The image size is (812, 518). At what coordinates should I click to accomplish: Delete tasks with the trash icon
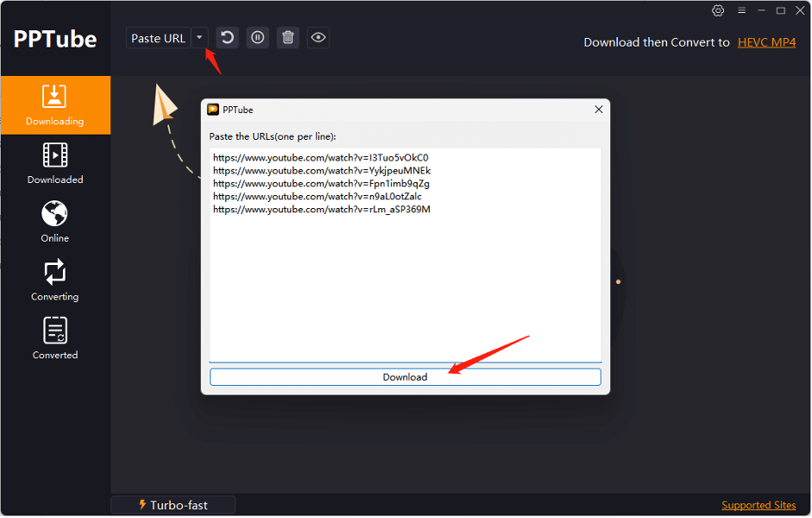click(x=287, y=37)
